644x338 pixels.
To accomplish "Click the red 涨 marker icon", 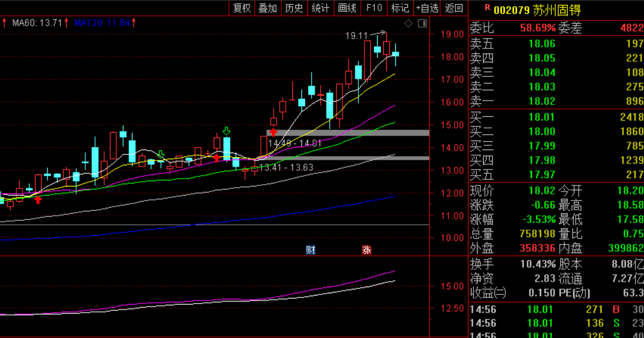I will [366, 250].
